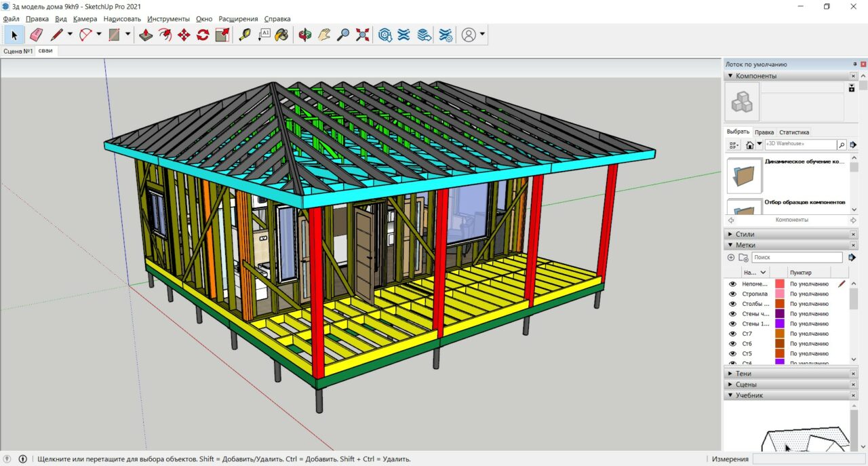Activate the Paint Bucket tool
The width and height of the screenshot is (868, 466).
282,35
